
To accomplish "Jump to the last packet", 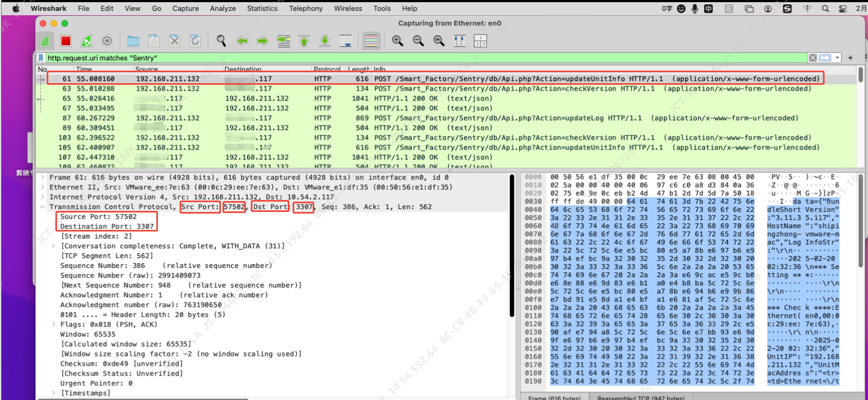I will (325, 41).
